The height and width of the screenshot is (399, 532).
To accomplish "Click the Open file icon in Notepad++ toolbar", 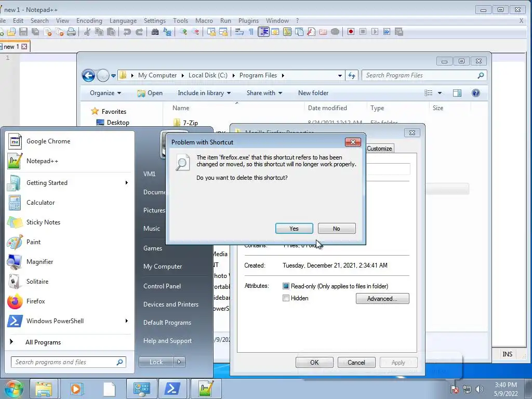I will pyautogui.click(x=11, y=32).
